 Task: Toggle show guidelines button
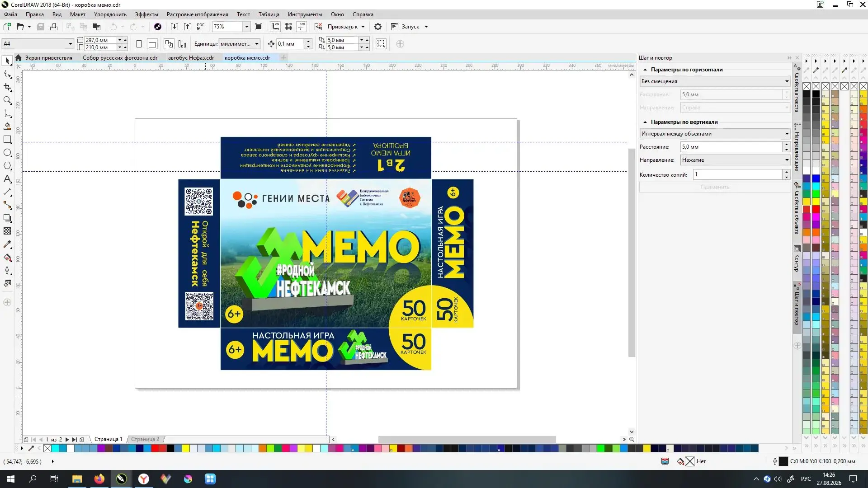pyautogui.click(x=302, y=27)
